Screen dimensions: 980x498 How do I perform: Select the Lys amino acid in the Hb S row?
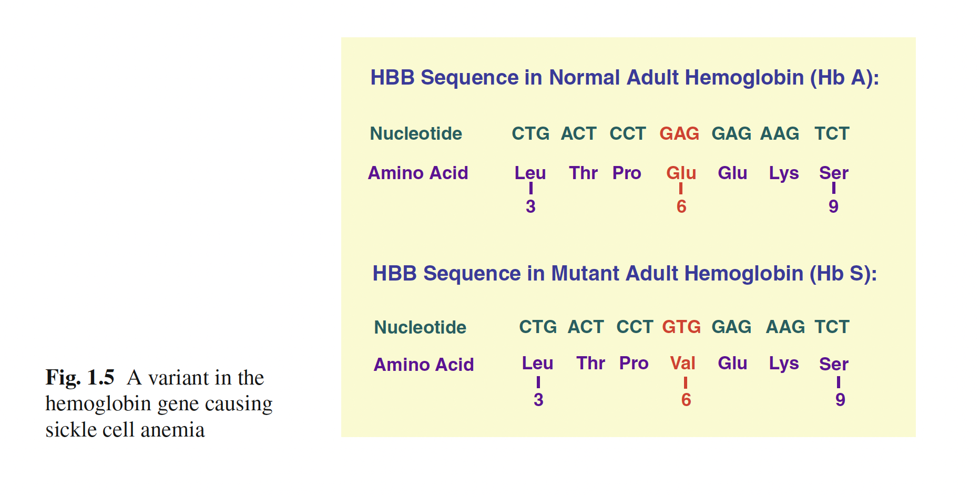pyautogui.click(x=784, y=363)
